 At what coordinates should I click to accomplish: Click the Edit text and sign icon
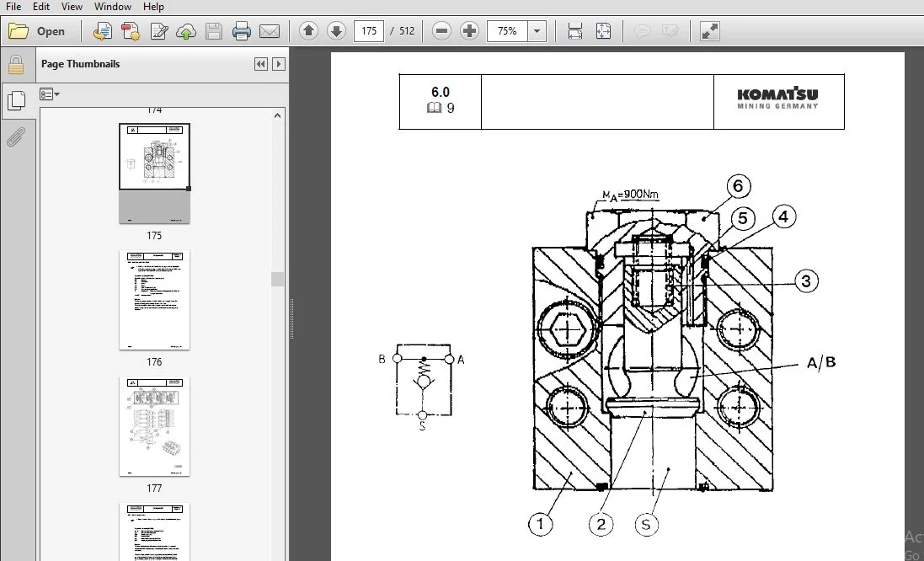click(158, 31)
